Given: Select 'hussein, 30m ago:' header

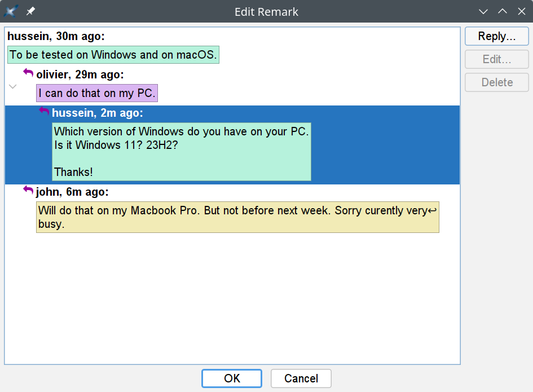Looking at the screenshot, I should (56, 36).
